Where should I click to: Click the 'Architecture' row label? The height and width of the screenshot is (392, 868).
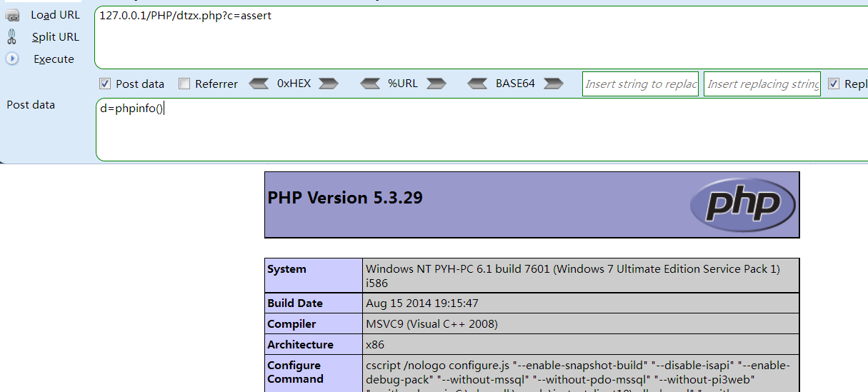[x=300, y=345]
